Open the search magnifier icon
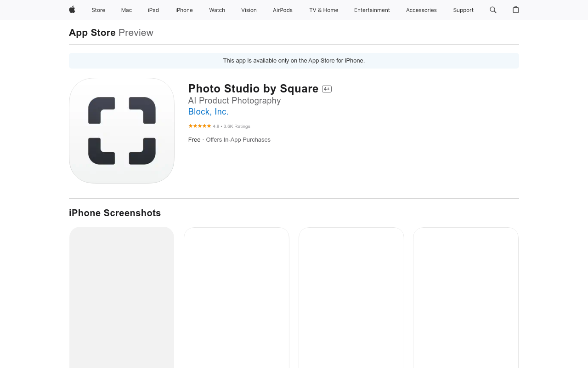 [x=493, y=10]
